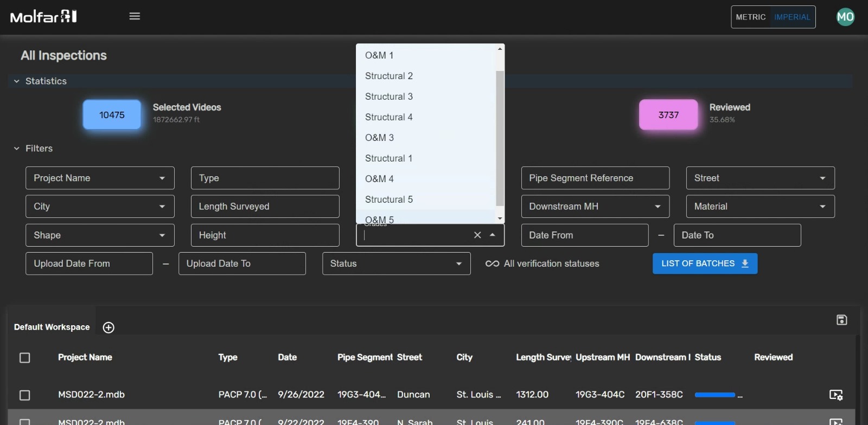
Task: Collapse the Filters section
Action: click(x=17, y=149)
